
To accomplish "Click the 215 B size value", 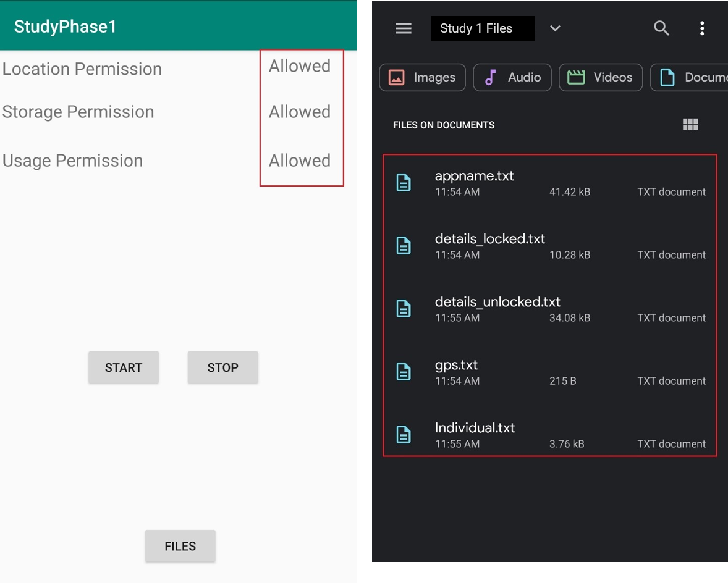I will click(563, 381).
